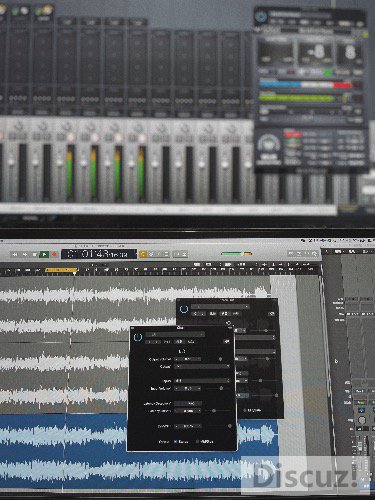The image size is (375, 500).
Task: Open the preset dropdown in rear plugin window
Action: point(220,306)
